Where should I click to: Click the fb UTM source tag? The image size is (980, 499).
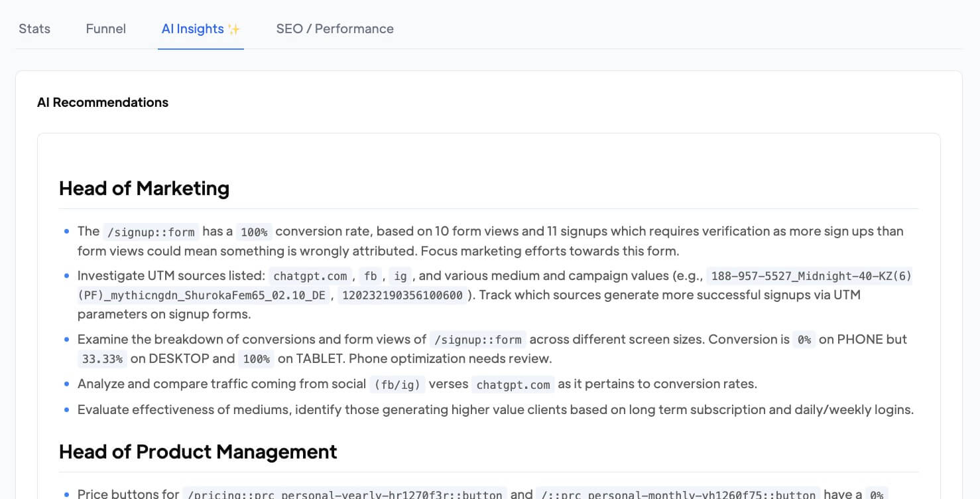tap(371, 275)
